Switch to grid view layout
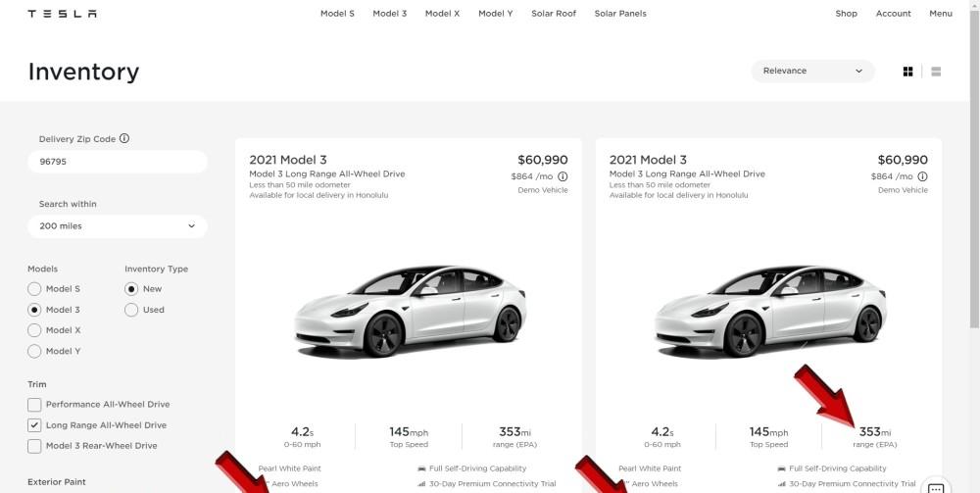 coord(908,72)
